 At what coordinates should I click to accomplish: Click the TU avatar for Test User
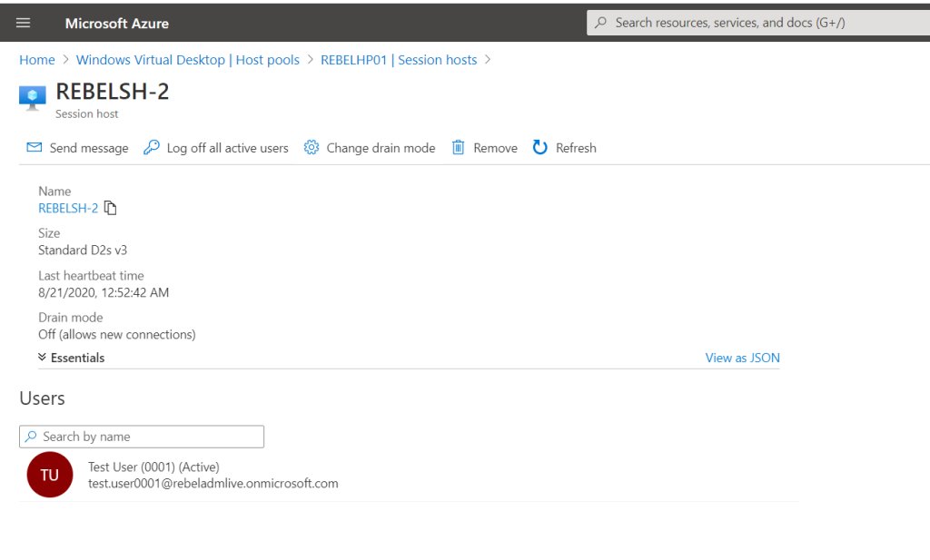49,475
